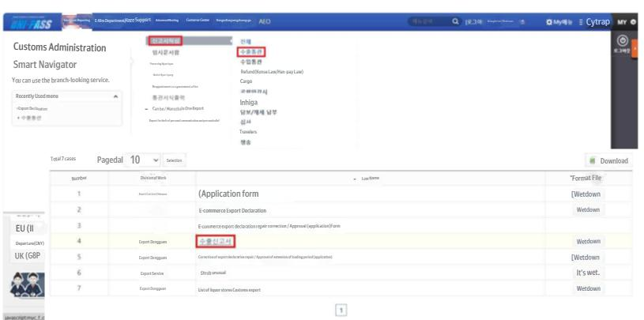This screenshot has width=644, height=320.
Task: Collapse the Recently Used menu panel
Action: pos(116,96)
